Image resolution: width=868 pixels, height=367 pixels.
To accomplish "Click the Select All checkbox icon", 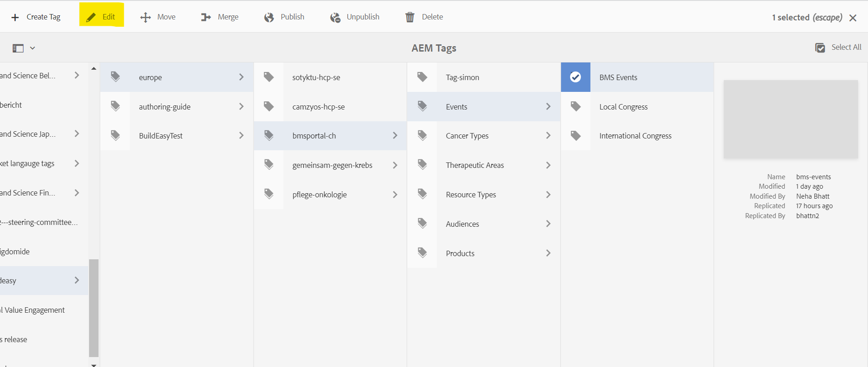I will pyautogui.click(x=820, y=48).
